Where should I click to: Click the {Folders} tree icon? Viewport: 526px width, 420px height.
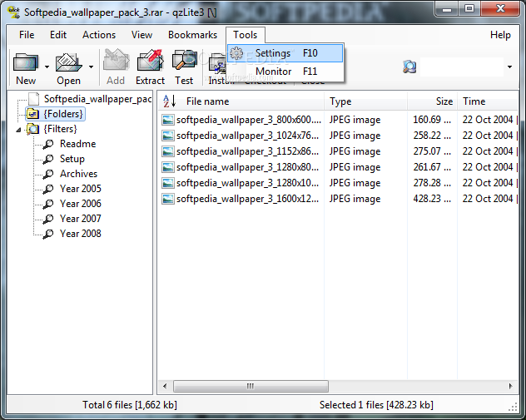click(32, 114)
